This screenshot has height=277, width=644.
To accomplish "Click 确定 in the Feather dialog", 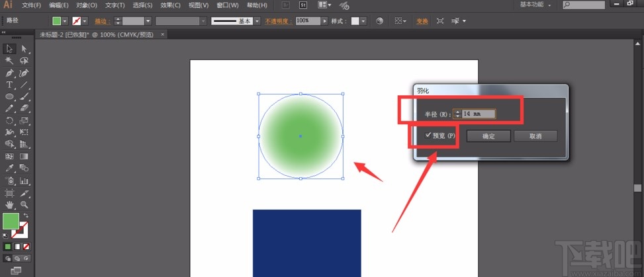I will pyautogui.click(x=488, y=136).
